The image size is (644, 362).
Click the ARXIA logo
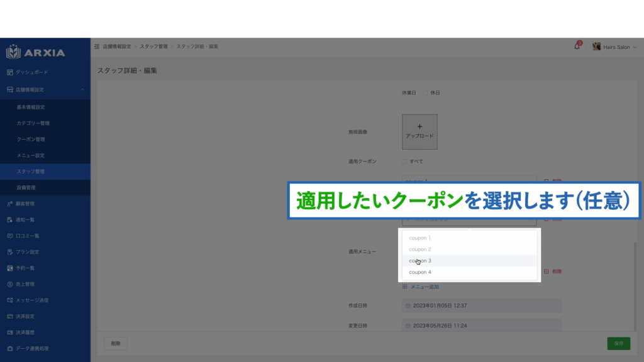pos(36,52)
